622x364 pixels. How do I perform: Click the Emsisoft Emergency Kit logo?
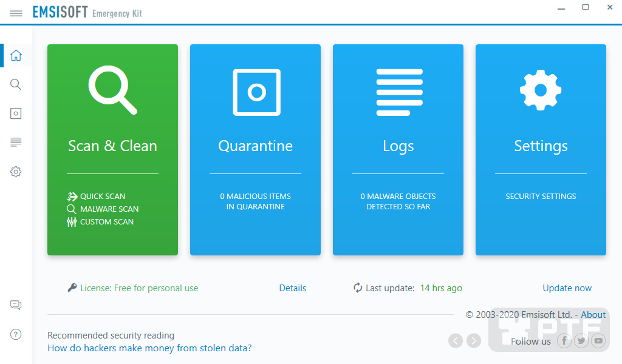click(x=87, y=12)
